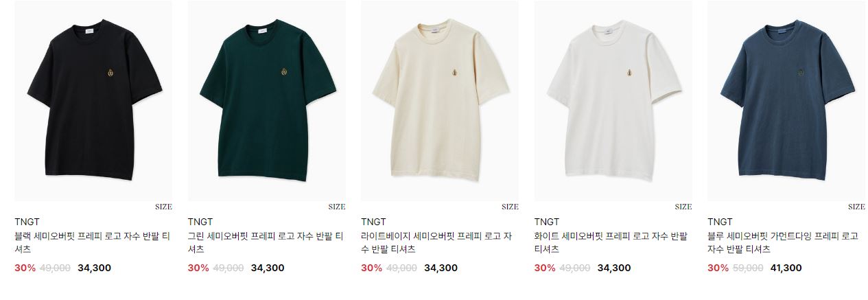Image resolution: width=868 pixels, height=300 pixels.
Task: Open 라이트베이지 세미오버핏 프레피 로고 자수 반팔 티셔츠 title
Action: click(437, 242)
